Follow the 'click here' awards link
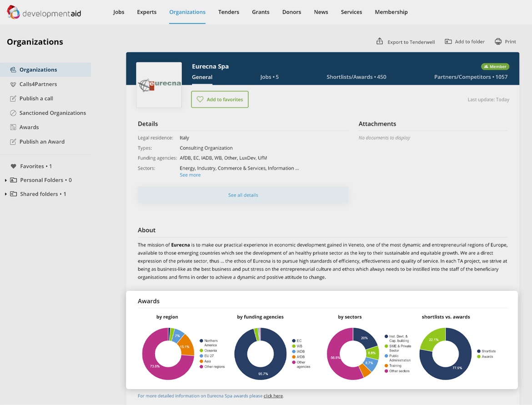The image size is (532, 405). pos(273,396)
